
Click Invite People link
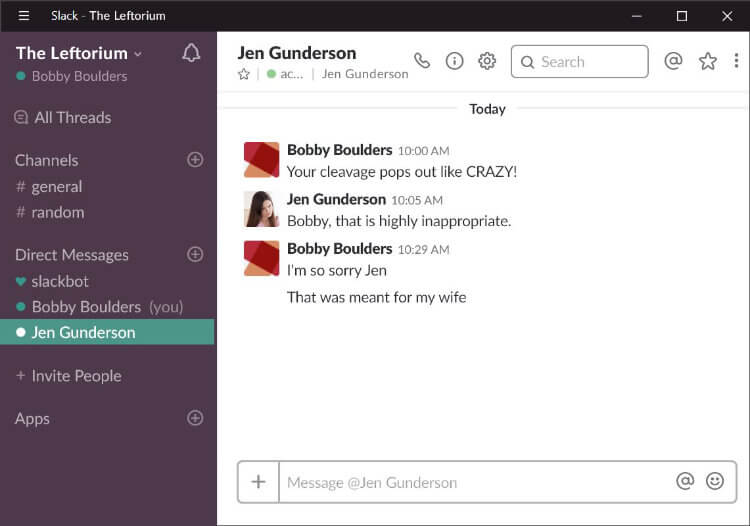point(69,376)
